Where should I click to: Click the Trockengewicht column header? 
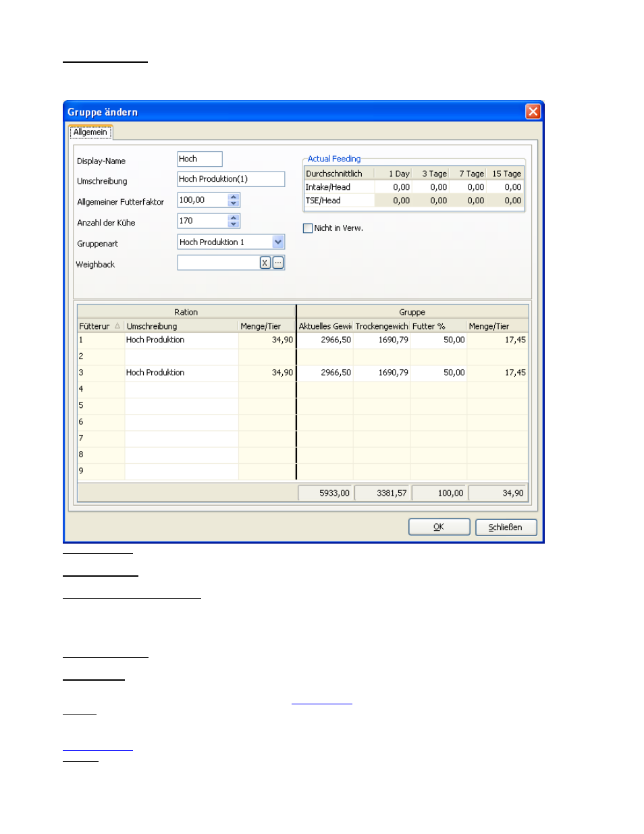381,326
